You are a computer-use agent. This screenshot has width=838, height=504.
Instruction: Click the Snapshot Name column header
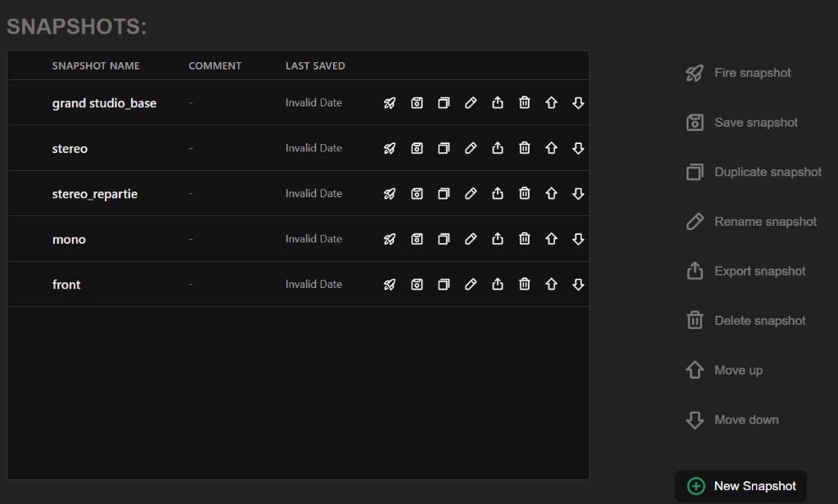[x=96, y=65]
